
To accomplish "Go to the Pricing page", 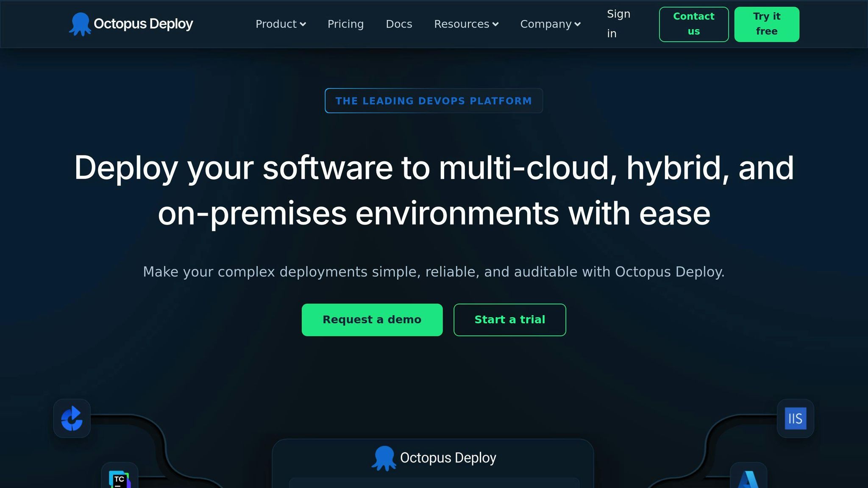I will 345,24.
